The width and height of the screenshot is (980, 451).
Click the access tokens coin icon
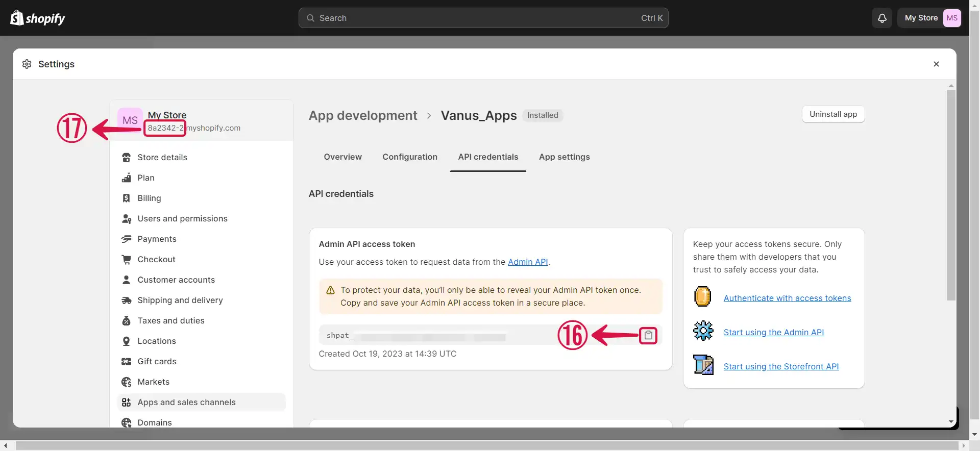click(703, 296)
